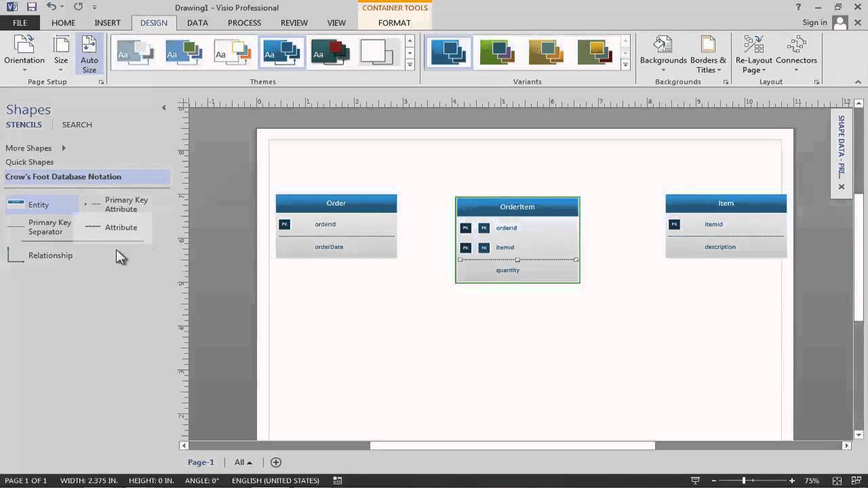
Task: Click the Connectors layout button
Action: (796, 54)
